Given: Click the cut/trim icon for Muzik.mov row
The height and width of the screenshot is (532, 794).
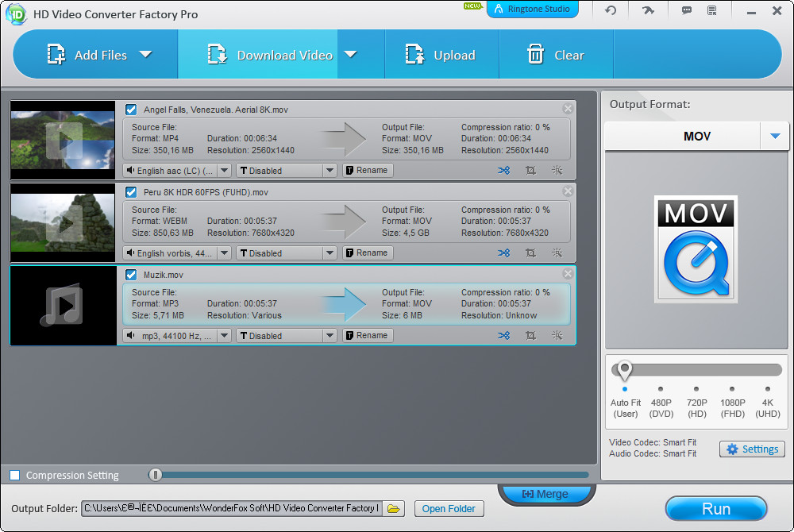Looking at the screenshot, I should pos(504,336).
